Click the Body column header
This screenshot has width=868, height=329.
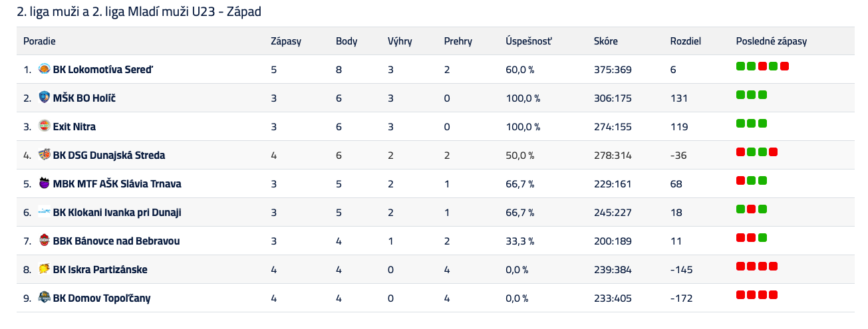point(347,41)
